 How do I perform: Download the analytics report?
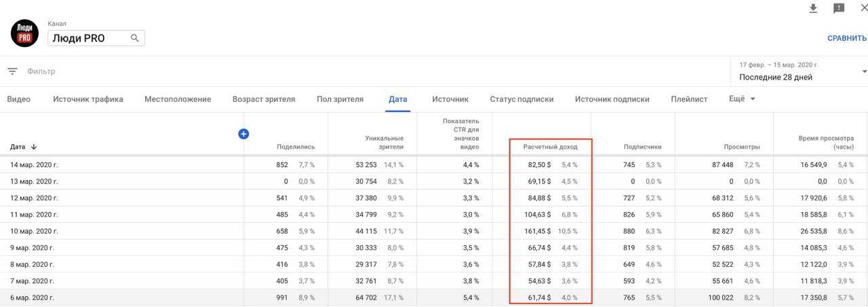[814, 8]
